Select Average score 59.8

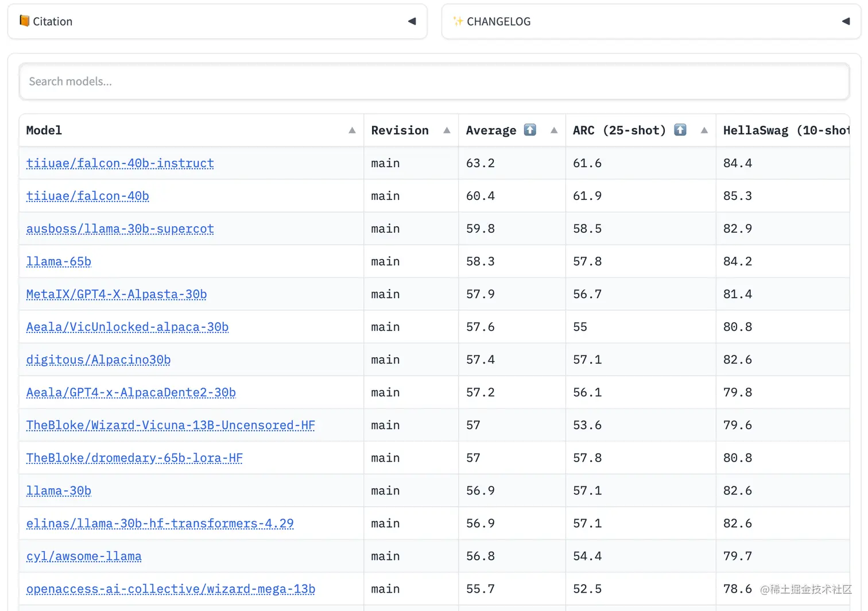coord(480,229)
